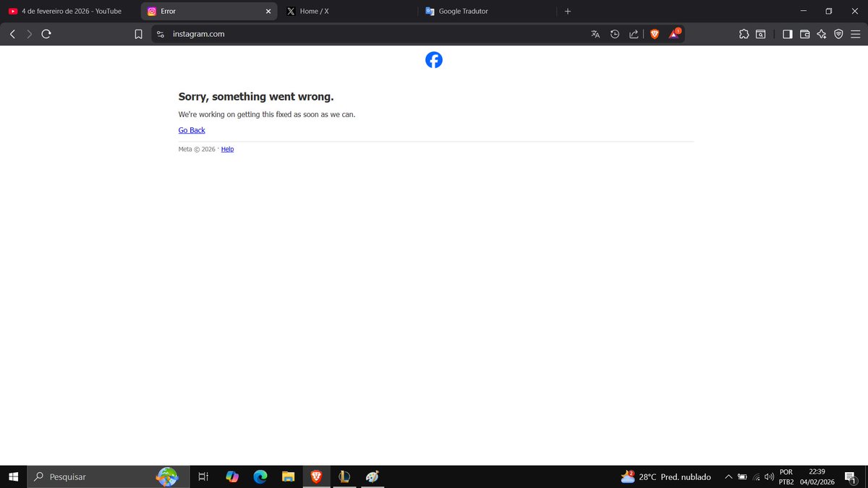
Task: Go back using the browser back arrow
Action: [12, 34]
